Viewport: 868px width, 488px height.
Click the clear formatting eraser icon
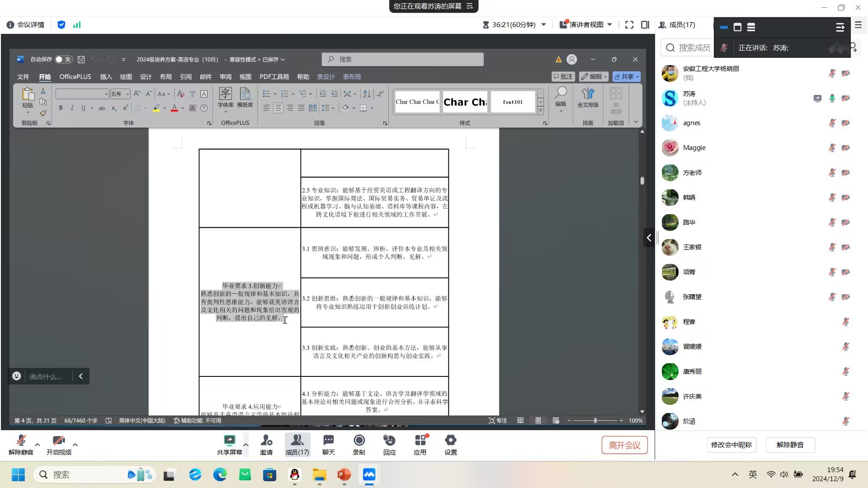181,94
